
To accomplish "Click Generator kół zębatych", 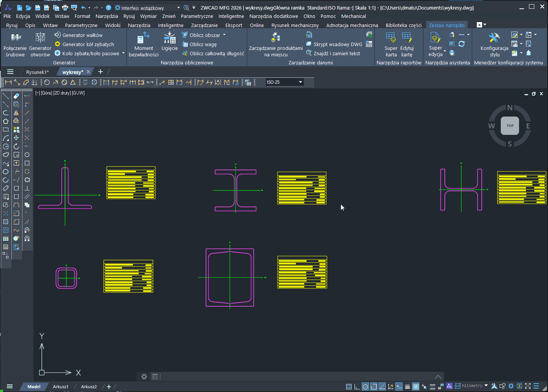I will click(88, 45).
